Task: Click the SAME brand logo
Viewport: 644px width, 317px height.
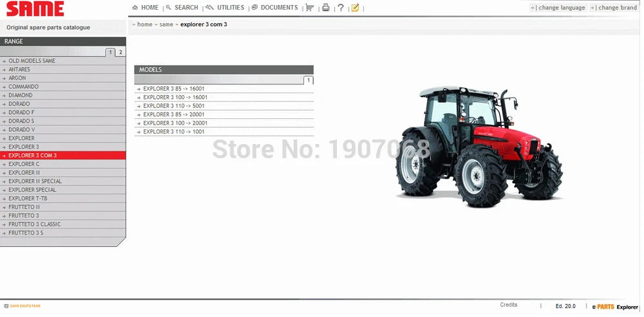Action: (35, 8)
